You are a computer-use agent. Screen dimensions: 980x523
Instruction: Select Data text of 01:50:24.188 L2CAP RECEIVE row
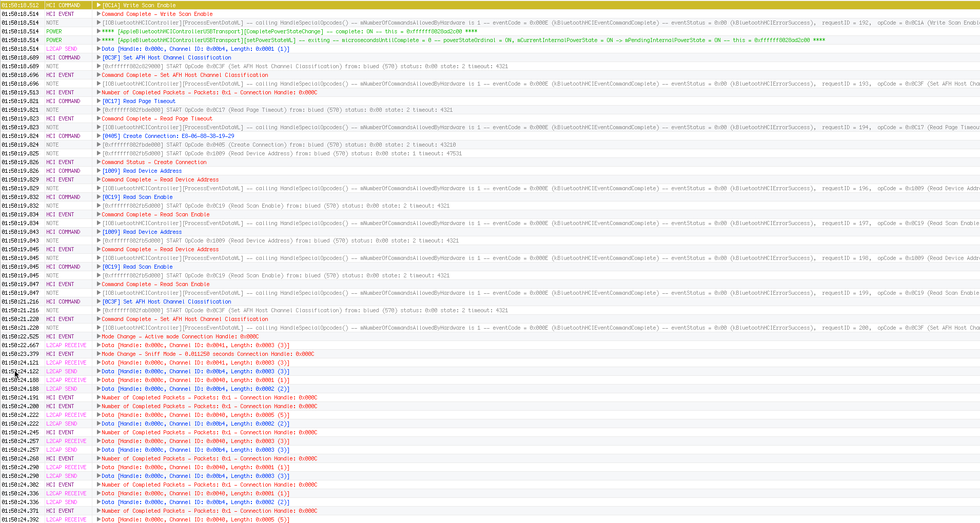195,380
